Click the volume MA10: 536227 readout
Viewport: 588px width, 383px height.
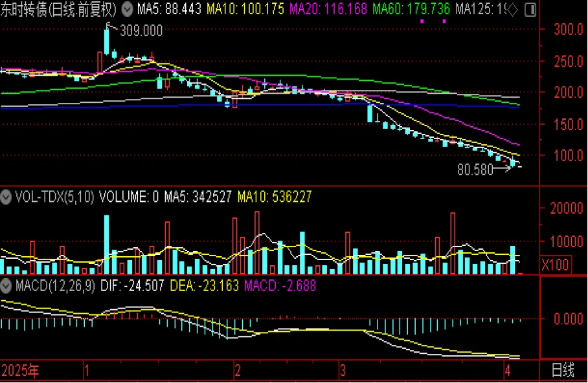pos(275,197)
